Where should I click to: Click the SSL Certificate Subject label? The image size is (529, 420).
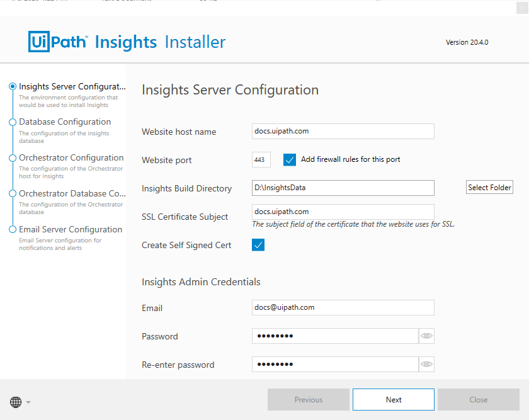[x=185, y=217]
